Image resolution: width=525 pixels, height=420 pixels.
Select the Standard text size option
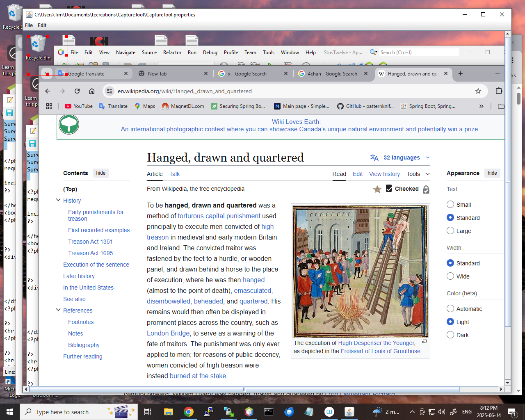tap(450, 217)
